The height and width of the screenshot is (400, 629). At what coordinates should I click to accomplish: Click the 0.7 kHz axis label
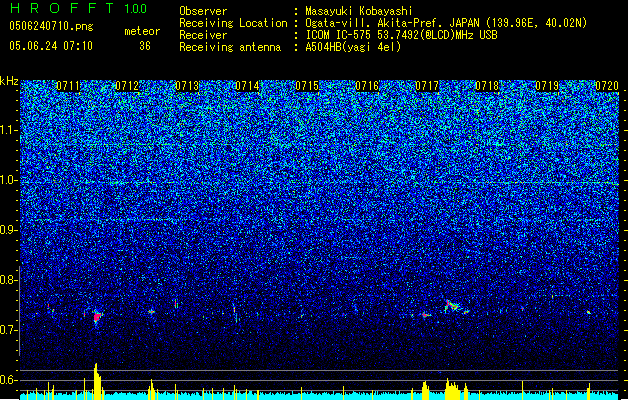9,330
